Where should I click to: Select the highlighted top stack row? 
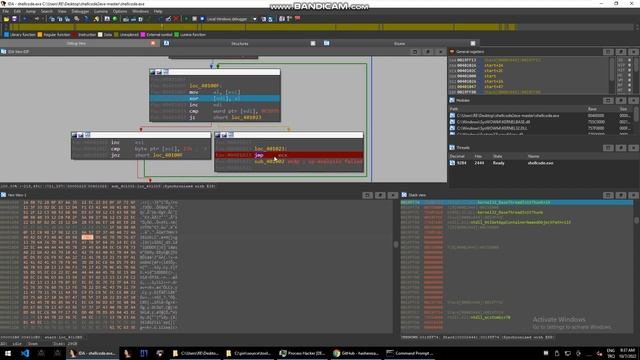(517, 202)
